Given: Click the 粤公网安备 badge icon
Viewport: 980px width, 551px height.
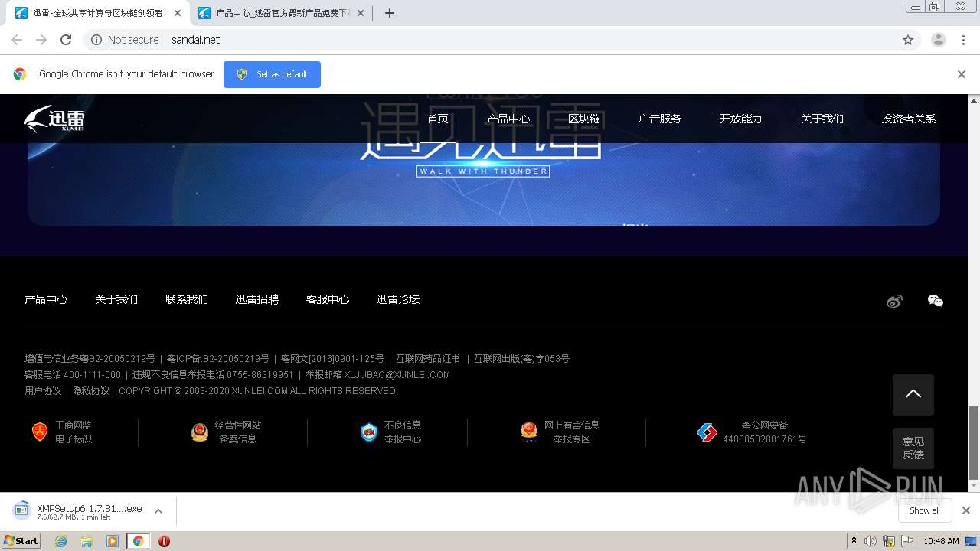Looking at the screenshot, I should click(707, 432).
